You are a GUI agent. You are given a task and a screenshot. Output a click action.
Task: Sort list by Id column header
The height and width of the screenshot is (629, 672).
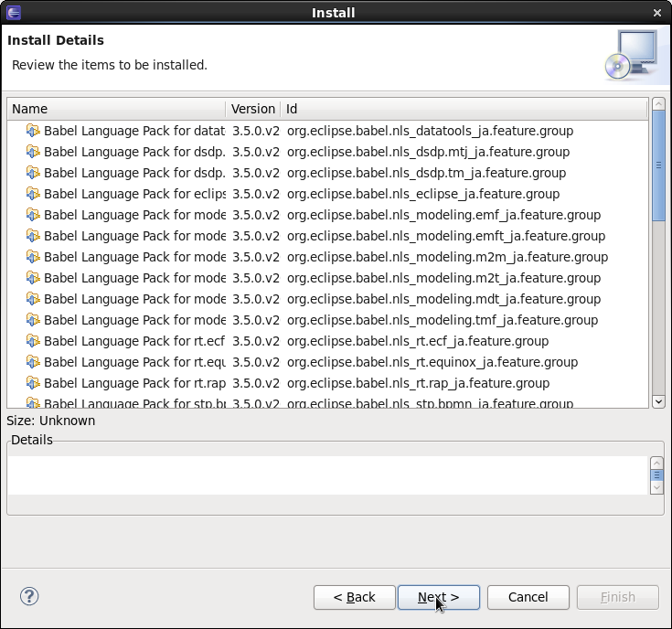point(464,109)
